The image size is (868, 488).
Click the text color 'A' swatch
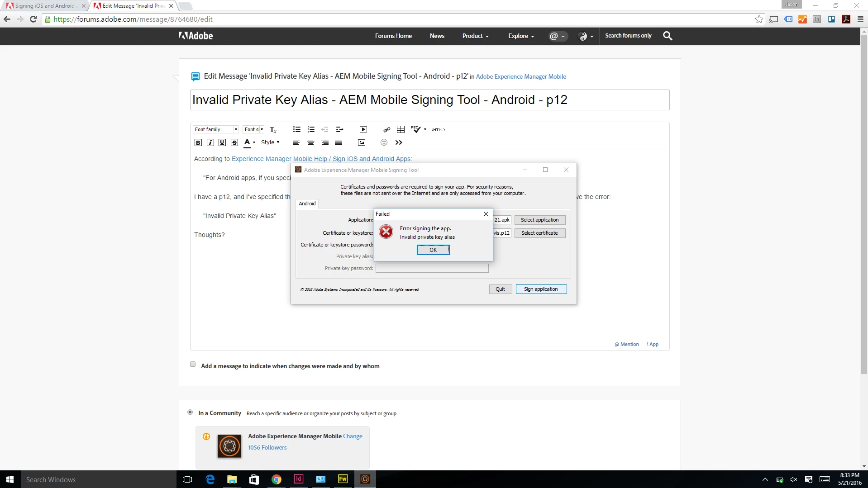point(247,142)
